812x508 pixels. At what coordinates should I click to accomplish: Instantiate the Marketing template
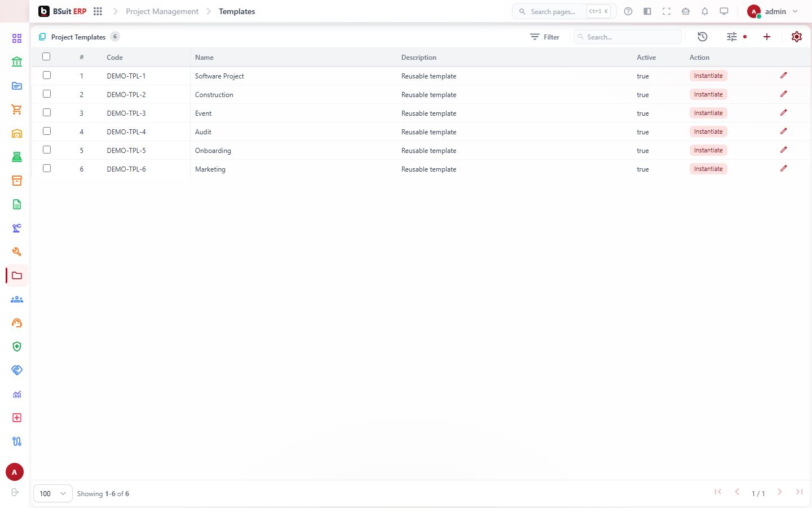coord(708,169)
